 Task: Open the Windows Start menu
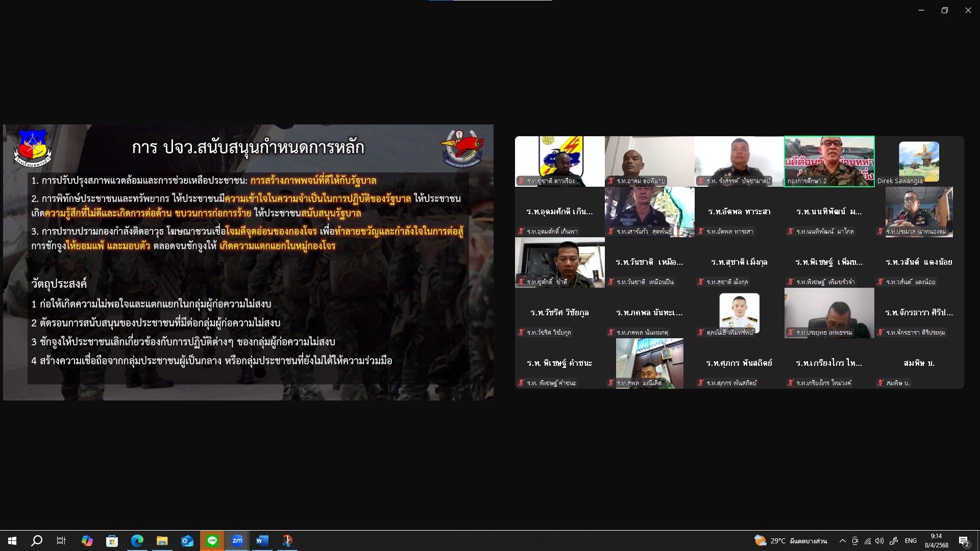(12, 541)
